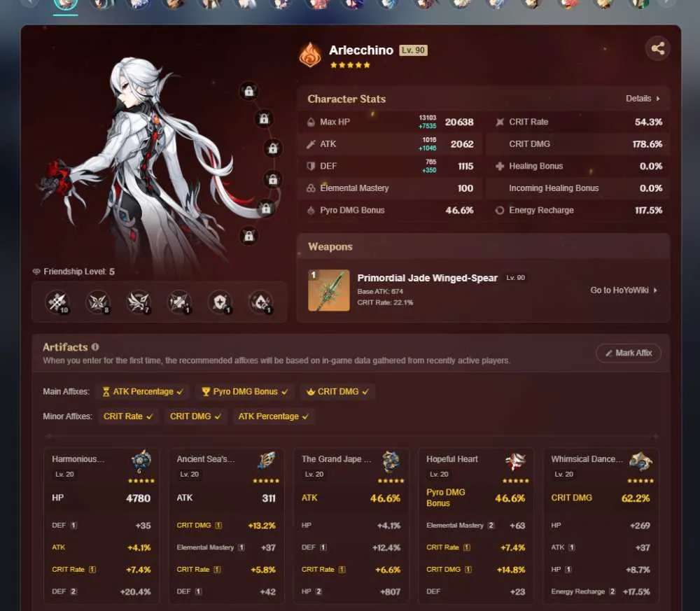Screen dimensions: 700x611
Task: Click the "Primordial Jade Winged-Spear" weapon name
Action: pos(427,278)
